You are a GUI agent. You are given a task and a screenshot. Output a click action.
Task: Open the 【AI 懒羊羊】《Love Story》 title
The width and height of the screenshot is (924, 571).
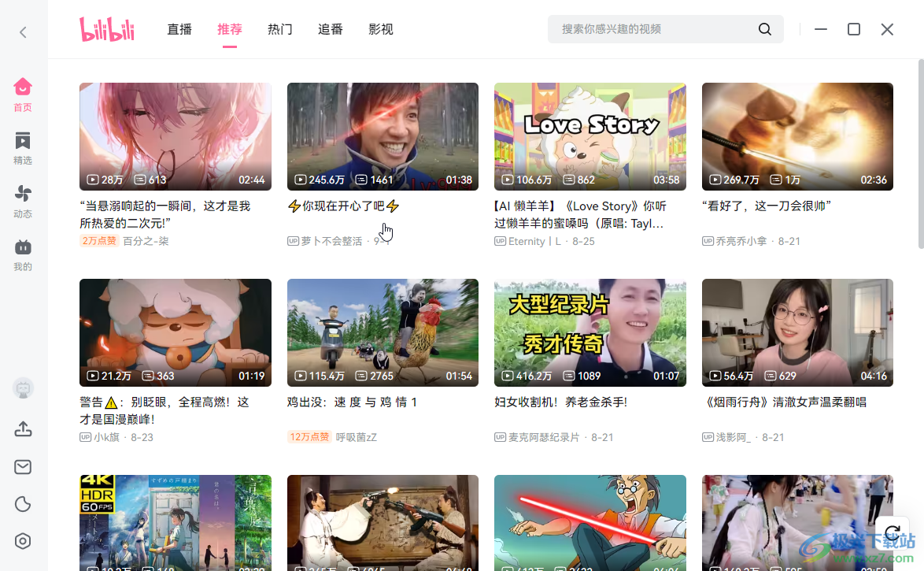580,214
